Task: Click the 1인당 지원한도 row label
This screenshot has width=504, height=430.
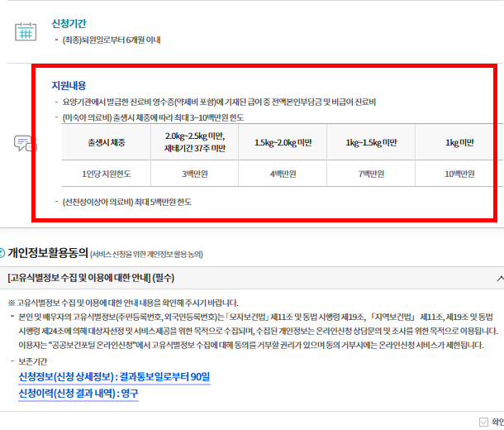Action: pyautogui.click(x=107, y=174)
